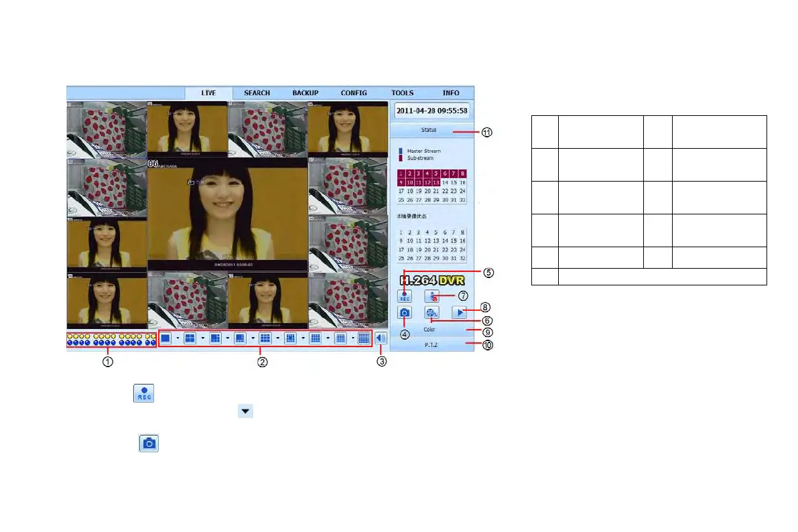Toggle channel 1 in the stream status grid

tap(401, 174)
